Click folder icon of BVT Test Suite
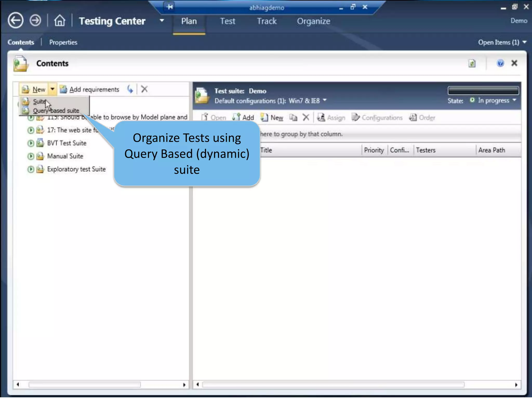The width and height of the screenshot is (532, 399). click(40, 143)
